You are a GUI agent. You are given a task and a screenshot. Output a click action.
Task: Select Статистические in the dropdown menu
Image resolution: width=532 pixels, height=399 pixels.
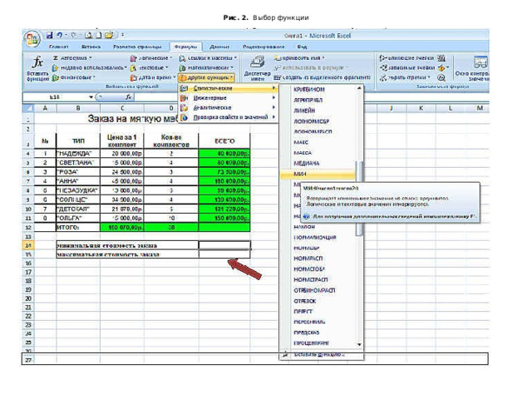coord(229,89)
